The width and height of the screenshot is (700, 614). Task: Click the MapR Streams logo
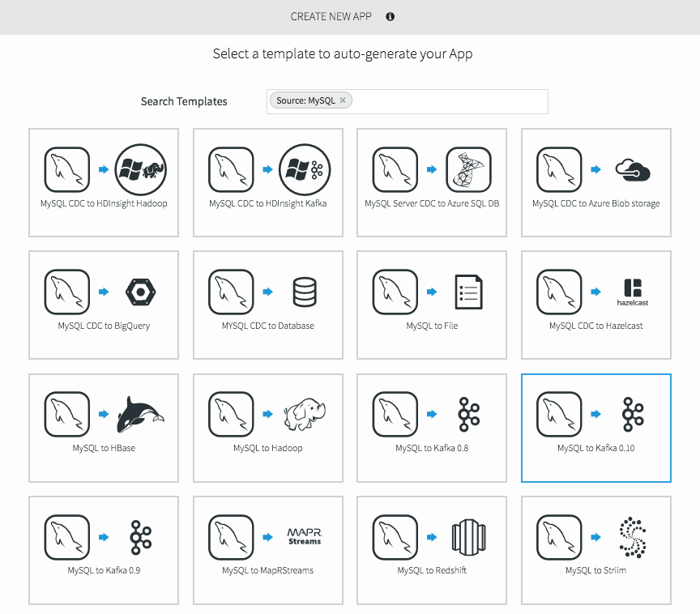[305, 537]
